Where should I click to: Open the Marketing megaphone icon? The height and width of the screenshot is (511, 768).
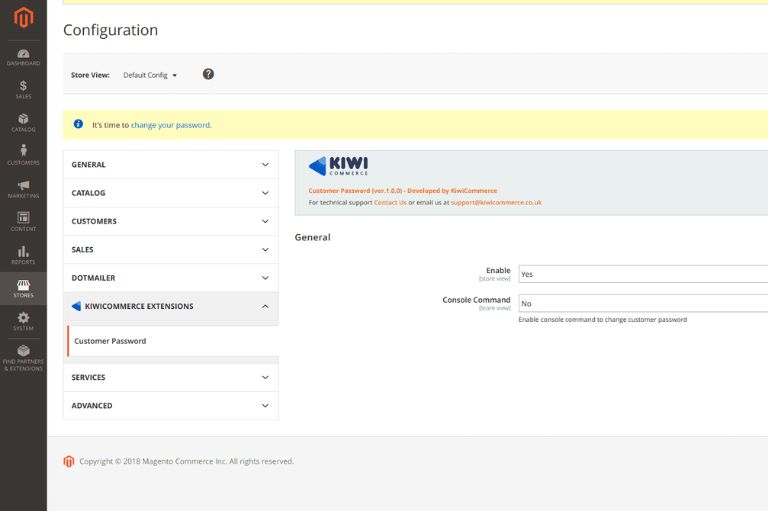(23, 188)
